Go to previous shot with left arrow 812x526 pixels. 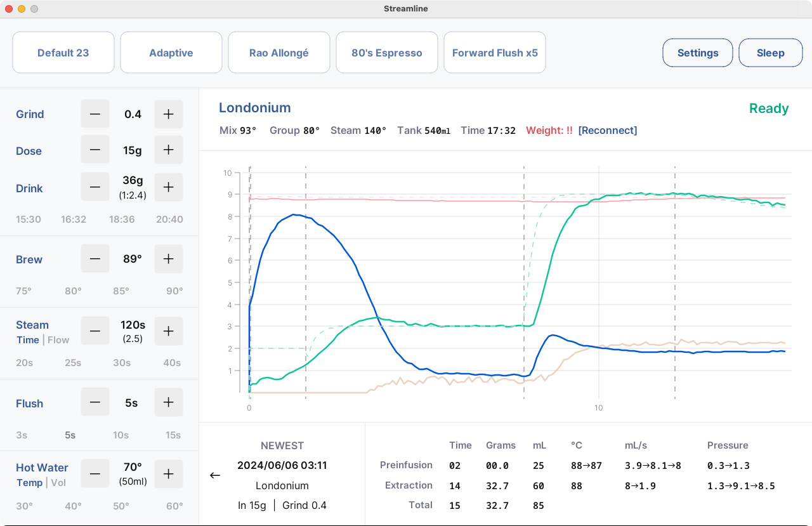click(x=215, y=475)
